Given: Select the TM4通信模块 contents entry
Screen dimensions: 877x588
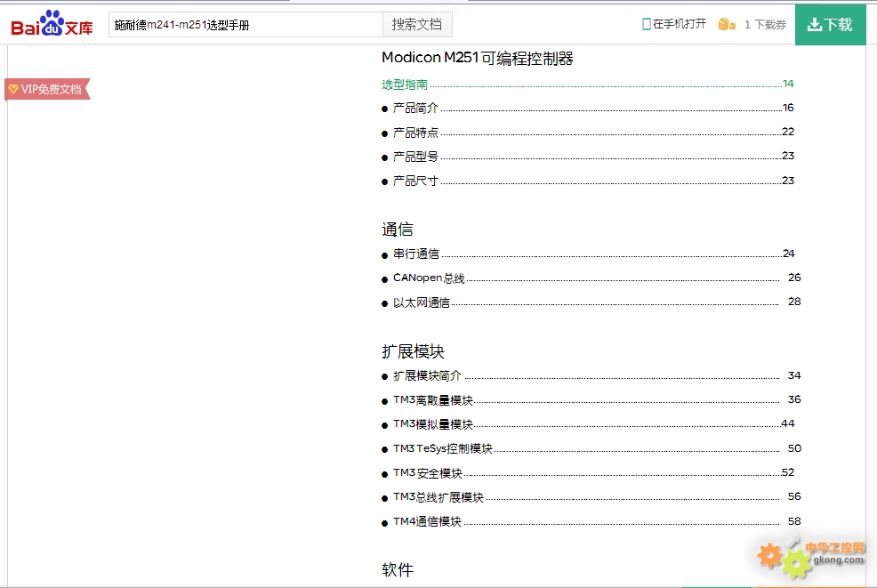Looking at the screenshot, I should [x=427, y=521].
